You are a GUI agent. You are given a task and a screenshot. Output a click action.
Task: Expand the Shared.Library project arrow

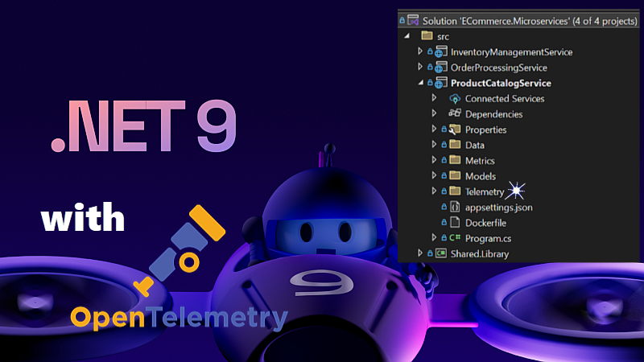(x=419, y=253)
